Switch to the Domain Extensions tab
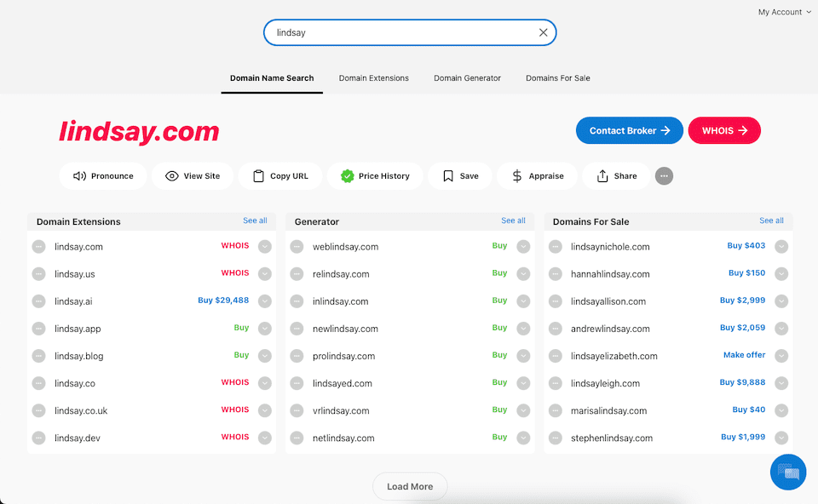818x504 pixels. (x=373, y=78)
